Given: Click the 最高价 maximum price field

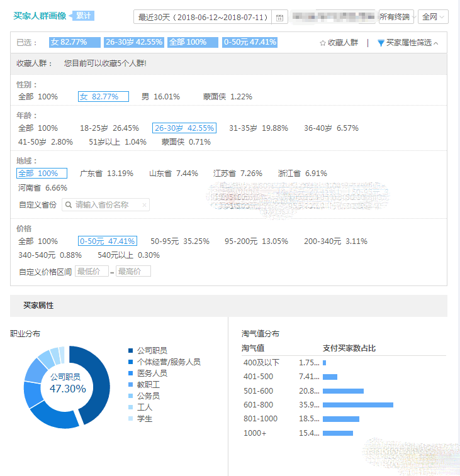Looking at the screenshot, I should coord(133,272).
